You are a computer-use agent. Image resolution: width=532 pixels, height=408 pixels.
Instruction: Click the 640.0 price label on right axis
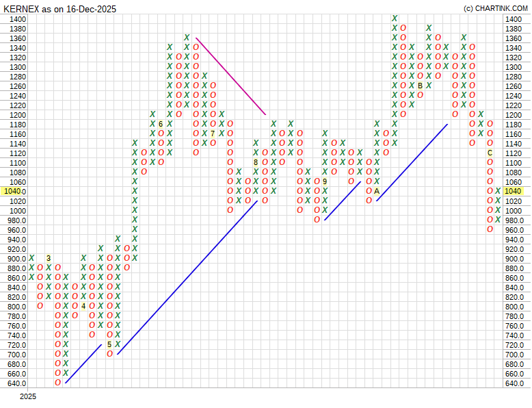coord(514,383)
